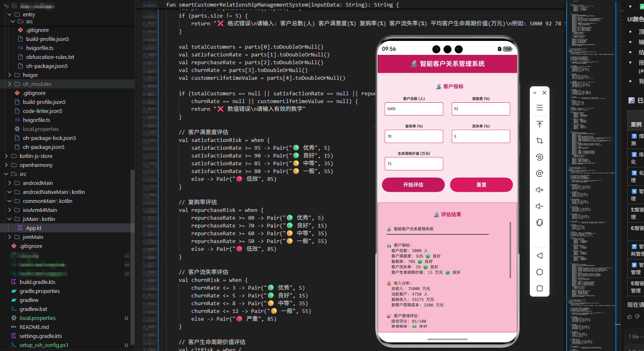This screenshot has width=644, height=351.
Task: Expand the oh_modules folder
Action: click(x=9, y=84)
